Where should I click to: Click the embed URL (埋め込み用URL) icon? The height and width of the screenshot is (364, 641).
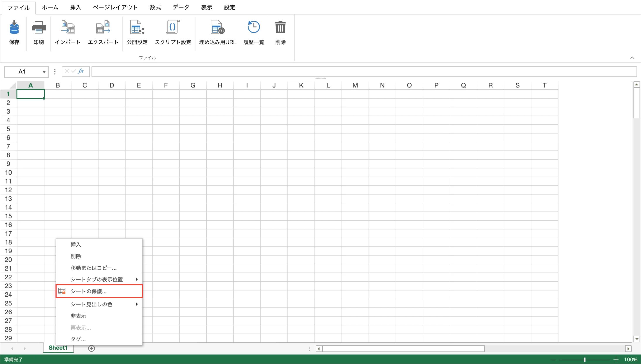218,27
